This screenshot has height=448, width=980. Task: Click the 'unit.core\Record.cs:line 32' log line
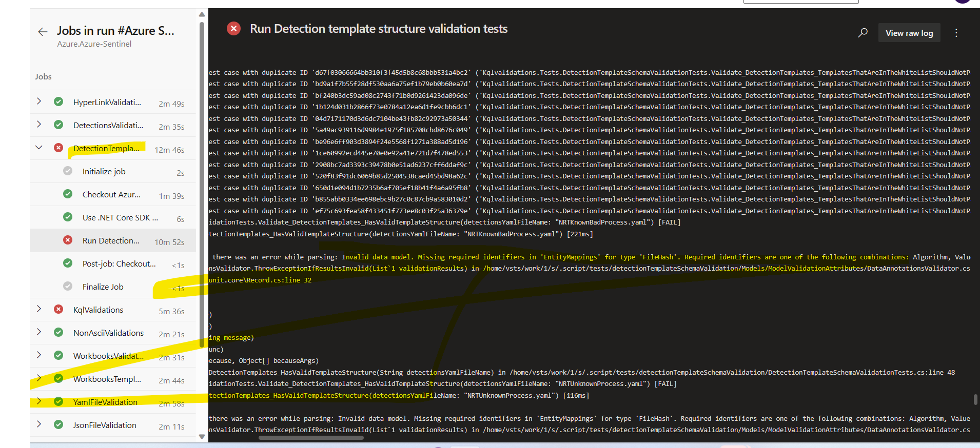coord(260,280)
